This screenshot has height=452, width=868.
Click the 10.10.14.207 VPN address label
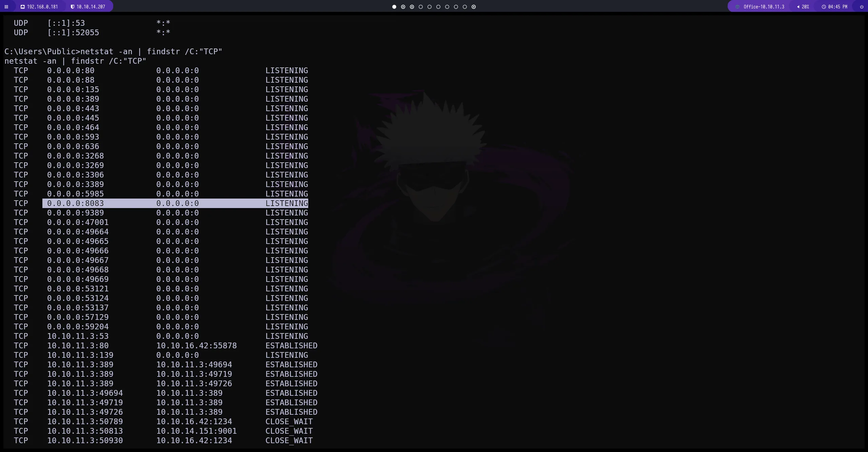click(91, 7)
